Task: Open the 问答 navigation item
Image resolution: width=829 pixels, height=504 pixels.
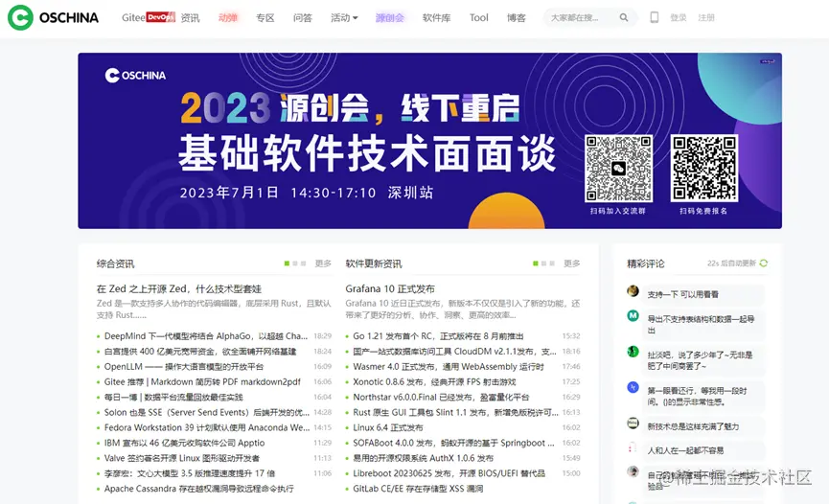Action: pos(303,18)
